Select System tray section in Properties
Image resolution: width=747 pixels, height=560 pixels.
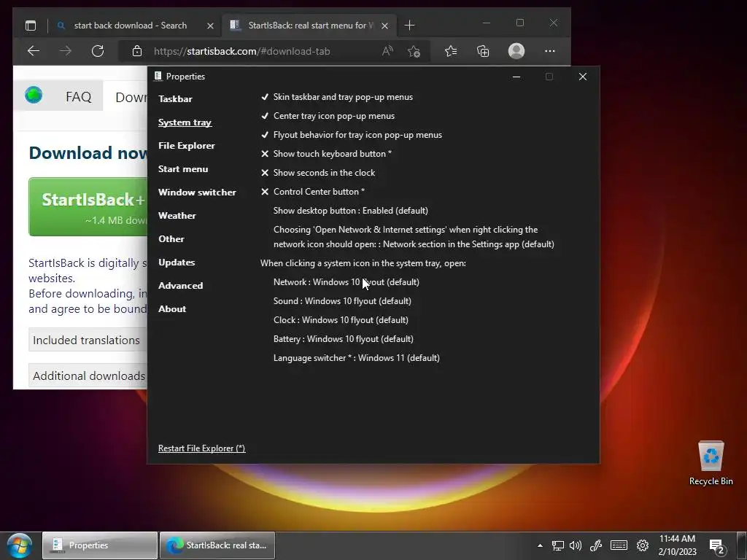click(x=185, y=122)
